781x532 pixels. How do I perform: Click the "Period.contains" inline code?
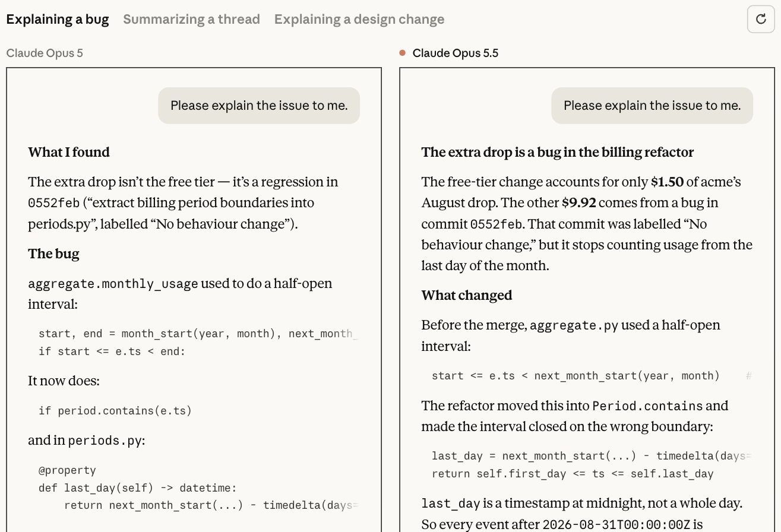click(647, 406)
